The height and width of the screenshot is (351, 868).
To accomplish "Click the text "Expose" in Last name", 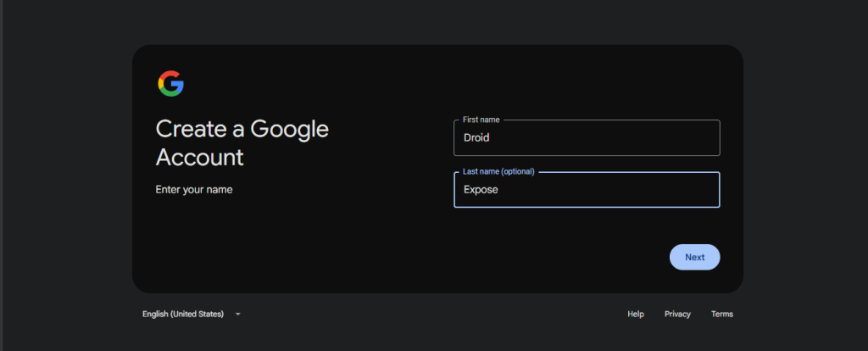I will 481,190.
